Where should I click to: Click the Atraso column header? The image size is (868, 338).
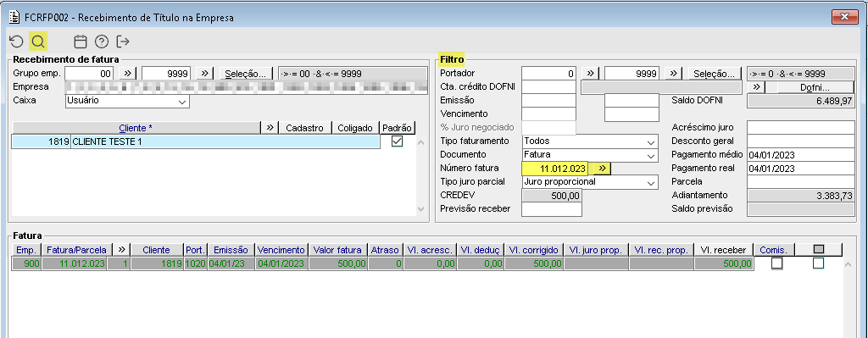(x=385, y=250)
